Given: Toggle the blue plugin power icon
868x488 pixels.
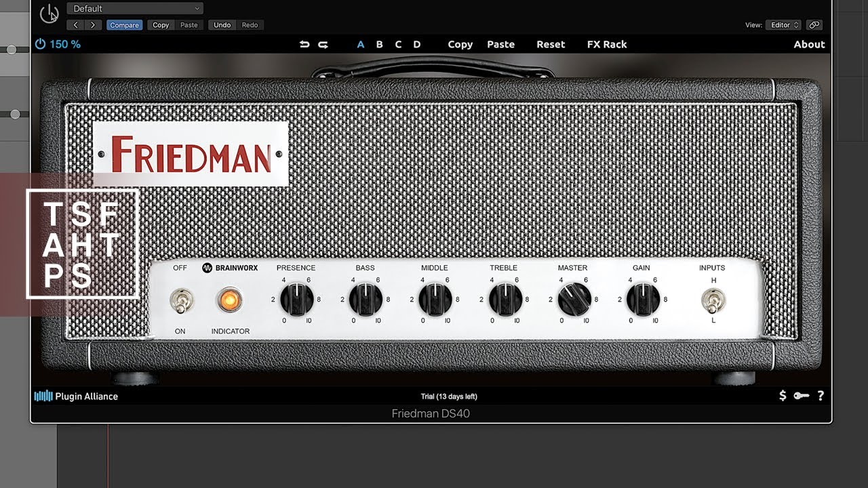Looking at the screenshot, I should [40, 44].
